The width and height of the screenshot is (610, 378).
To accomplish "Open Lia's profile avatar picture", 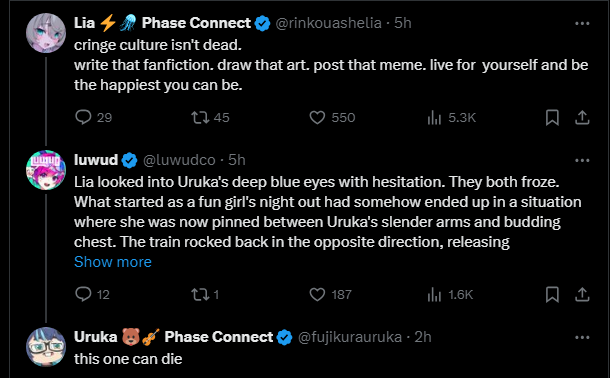I will 46,33.
